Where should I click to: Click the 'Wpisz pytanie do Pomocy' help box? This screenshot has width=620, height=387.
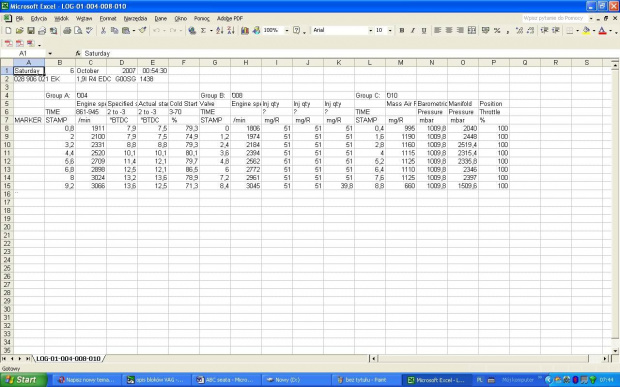pos(554,18)
